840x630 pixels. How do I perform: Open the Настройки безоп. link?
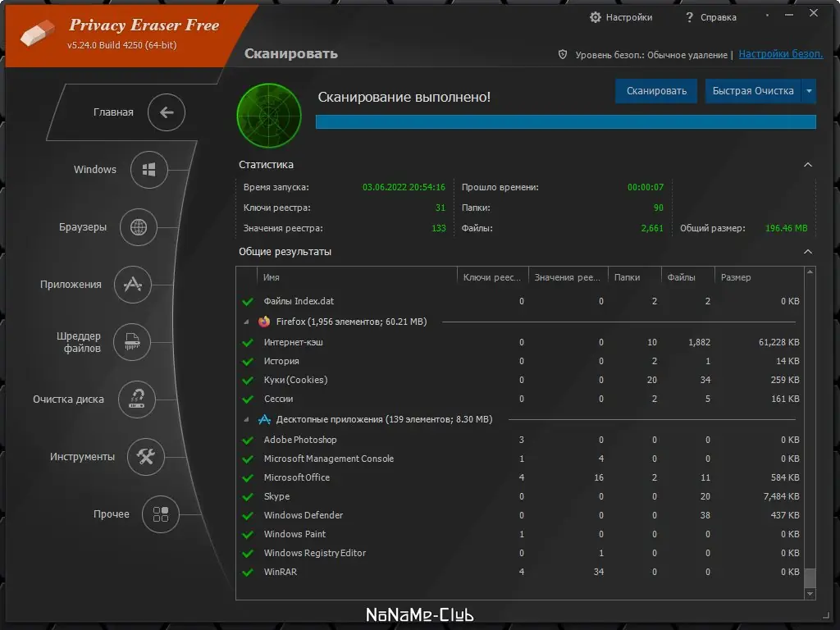(x=781, y=53)
